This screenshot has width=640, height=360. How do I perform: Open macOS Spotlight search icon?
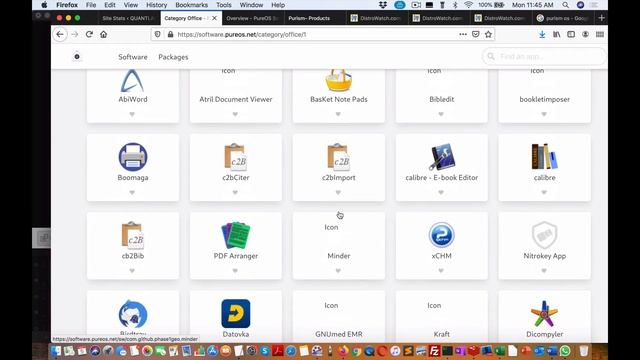click(x=565, y=5)
